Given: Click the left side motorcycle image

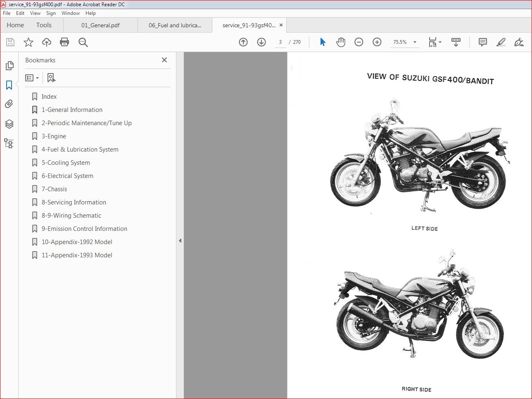Looking at the screenshot, I should pyautogui.click(x=420, y=155).
